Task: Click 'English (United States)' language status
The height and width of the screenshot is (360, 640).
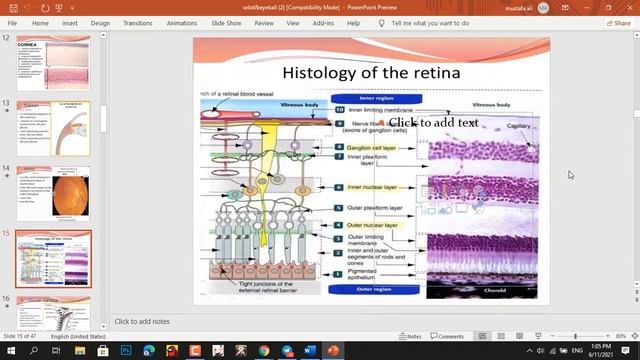Action: tap(78, 336)
